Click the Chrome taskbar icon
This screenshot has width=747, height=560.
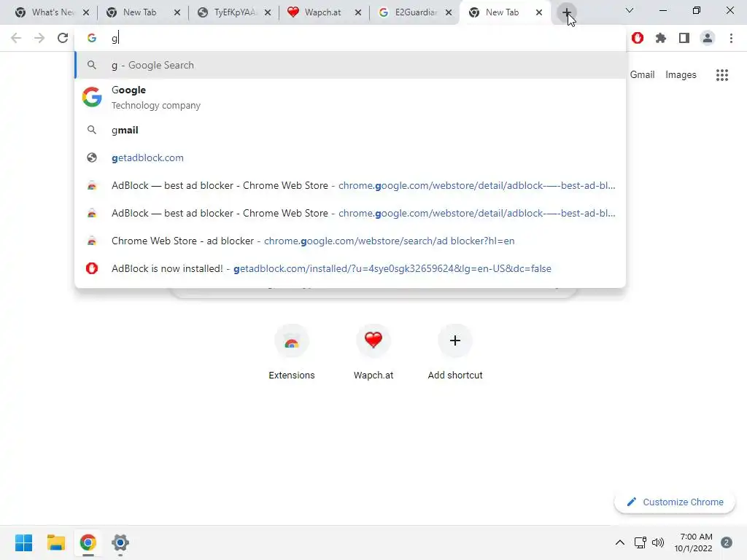(x=88, y=542)
